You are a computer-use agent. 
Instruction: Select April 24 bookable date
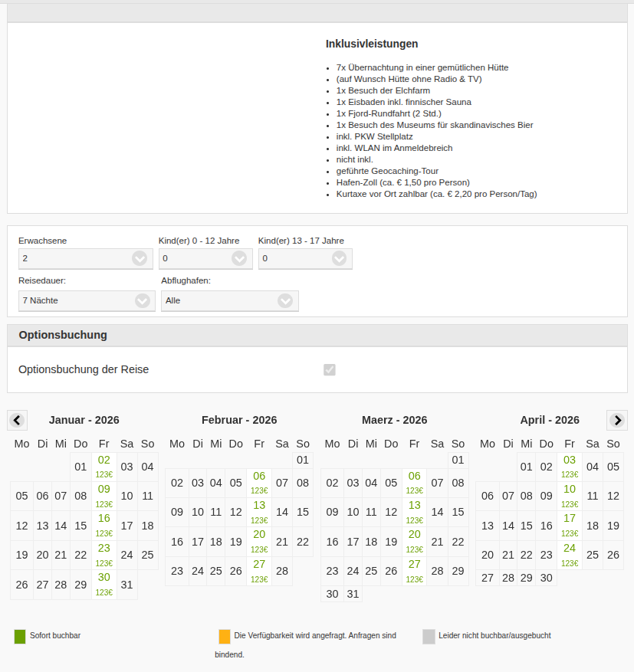tap(570, 554)
